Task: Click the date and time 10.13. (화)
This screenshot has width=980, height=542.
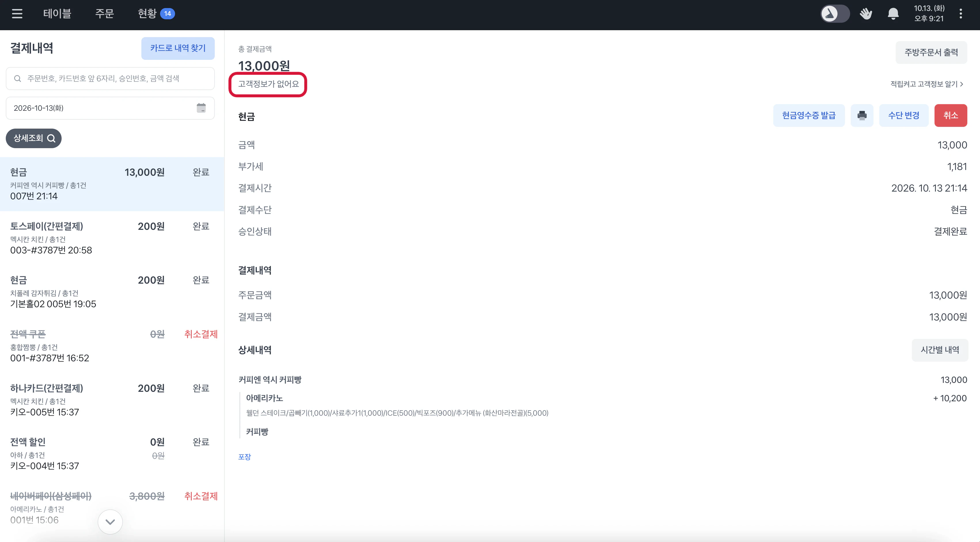Action: tap(929, 13)
